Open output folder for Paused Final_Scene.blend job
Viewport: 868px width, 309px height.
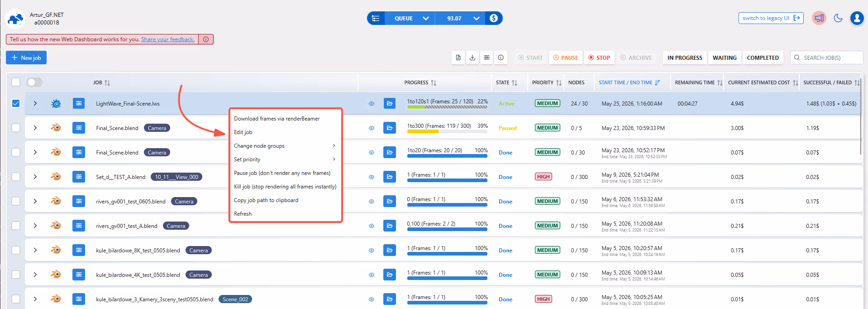tap(389, 128)
